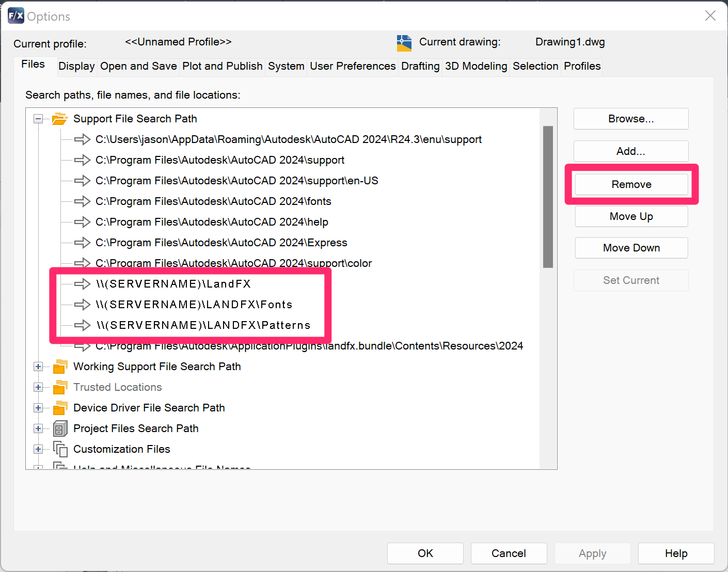Expand the Working Support File Search Path node
The image size is (728, 572).
(x=38, y=367)
